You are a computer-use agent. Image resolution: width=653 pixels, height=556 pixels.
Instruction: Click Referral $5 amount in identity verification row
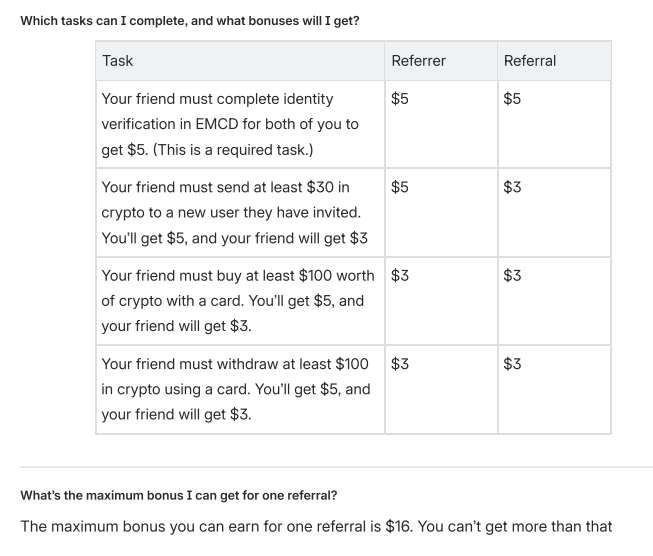click(x=512, y=99)
